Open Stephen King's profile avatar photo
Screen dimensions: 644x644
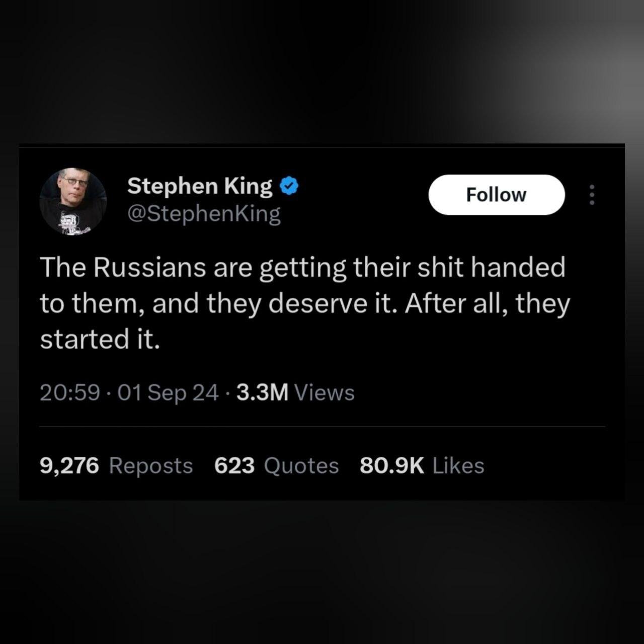click(x=73, y=201)
